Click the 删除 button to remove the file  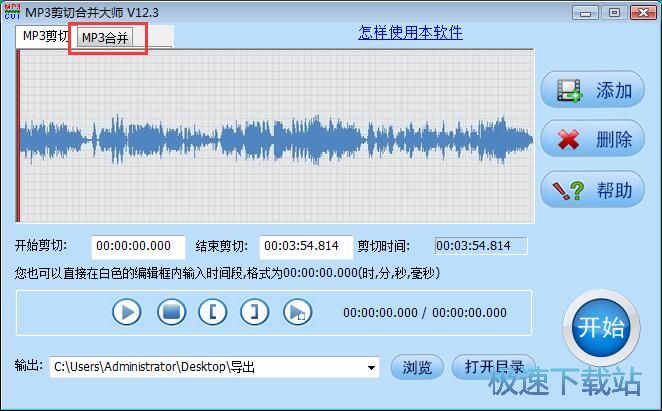592,139
